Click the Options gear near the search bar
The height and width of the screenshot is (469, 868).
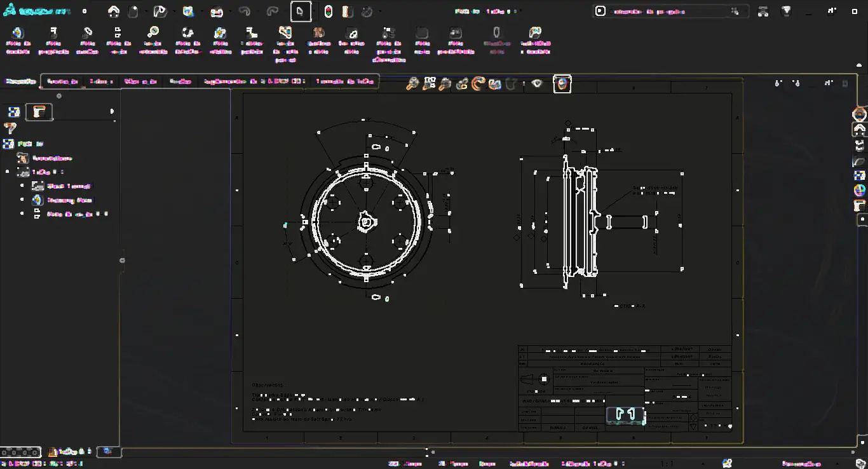tap(735, 11)
